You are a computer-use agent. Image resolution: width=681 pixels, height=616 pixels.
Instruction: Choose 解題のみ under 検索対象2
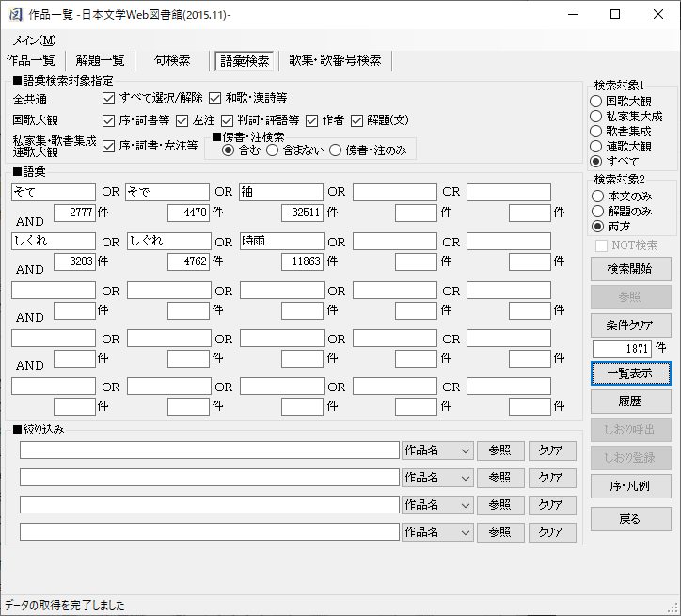coord(597,211)
